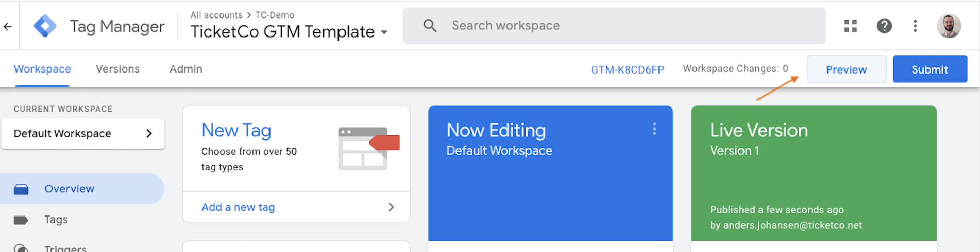Open the user account avatar

[949, 26]
